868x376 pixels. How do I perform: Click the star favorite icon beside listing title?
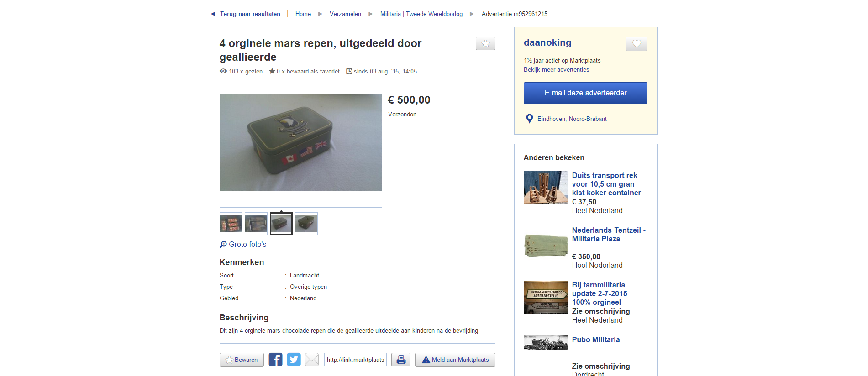[485, 43]
